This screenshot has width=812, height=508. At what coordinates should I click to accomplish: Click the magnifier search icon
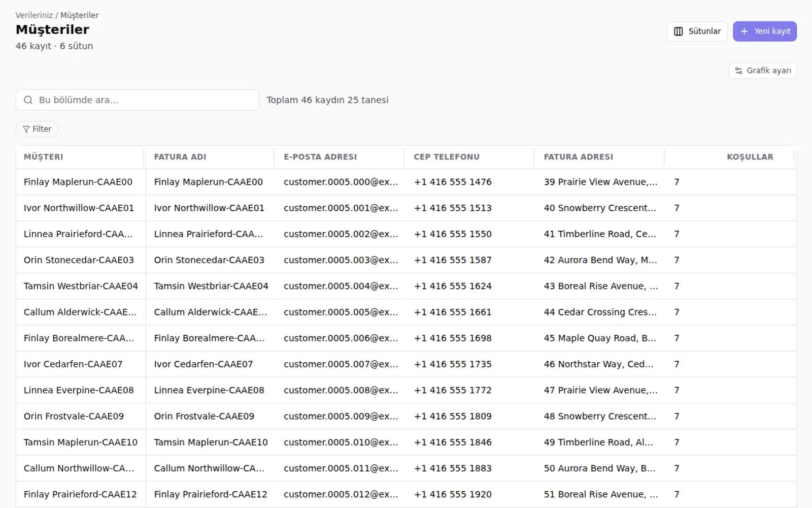(x=28, y=100)
